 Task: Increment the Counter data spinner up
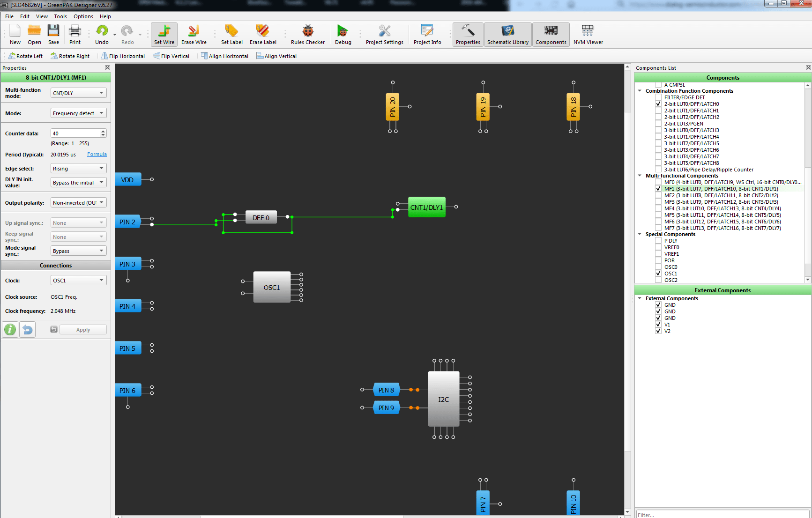[103, 131]
